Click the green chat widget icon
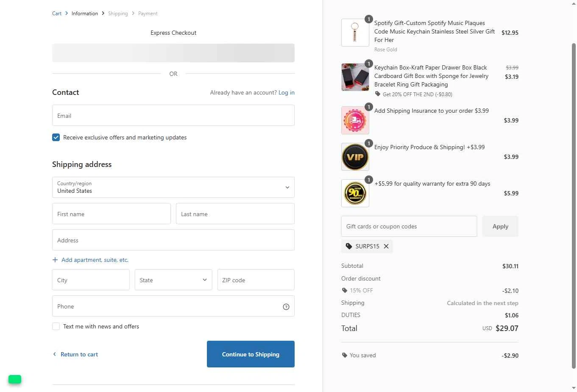 click(15, 379)
